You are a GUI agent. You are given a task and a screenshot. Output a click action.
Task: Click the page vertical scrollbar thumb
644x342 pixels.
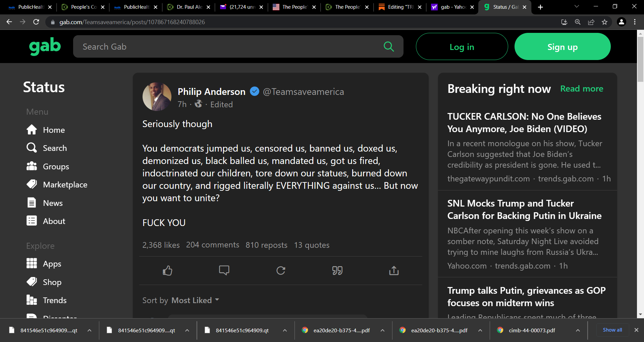coord(640,59)
